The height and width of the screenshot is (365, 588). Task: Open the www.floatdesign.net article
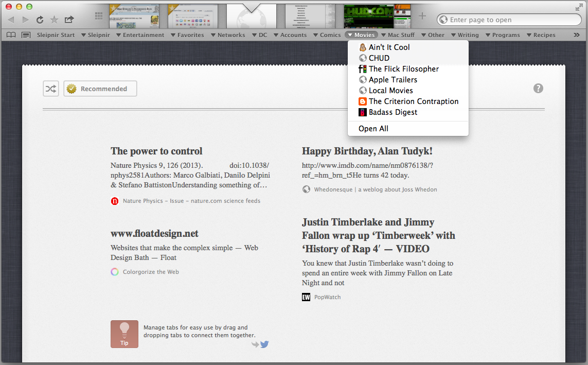point(154,234)
